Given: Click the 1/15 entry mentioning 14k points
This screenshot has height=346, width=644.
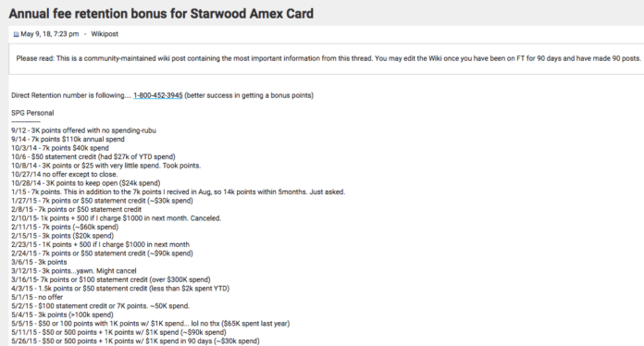Looking at the screenshot, I should click(179, 192).
